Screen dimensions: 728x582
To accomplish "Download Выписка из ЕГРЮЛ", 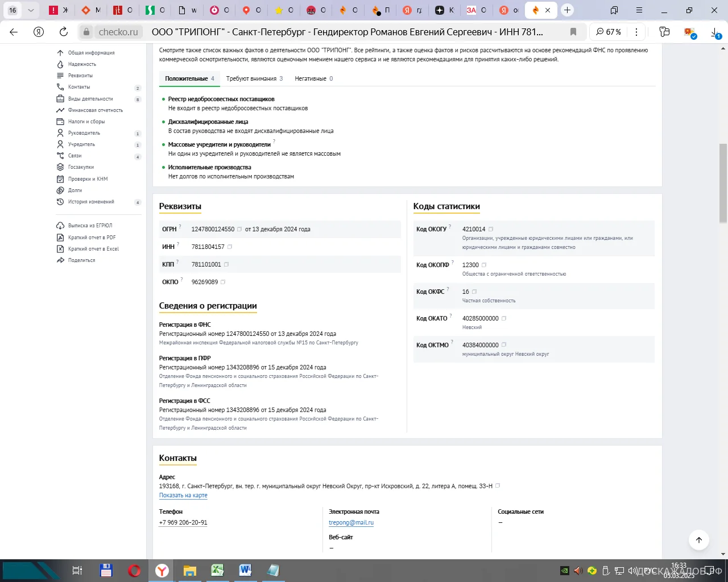I will (x=90, y=226).
